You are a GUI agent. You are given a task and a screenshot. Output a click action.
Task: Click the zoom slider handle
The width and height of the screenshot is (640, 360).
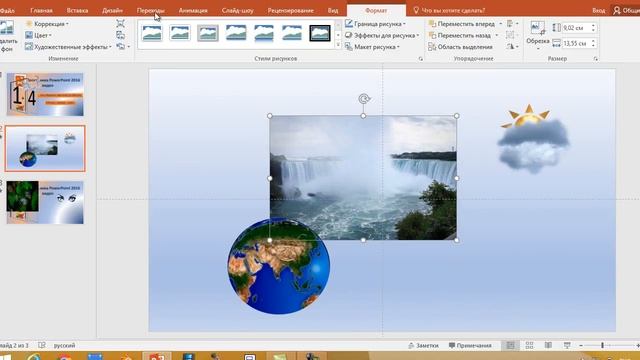[x=602, y=346]
